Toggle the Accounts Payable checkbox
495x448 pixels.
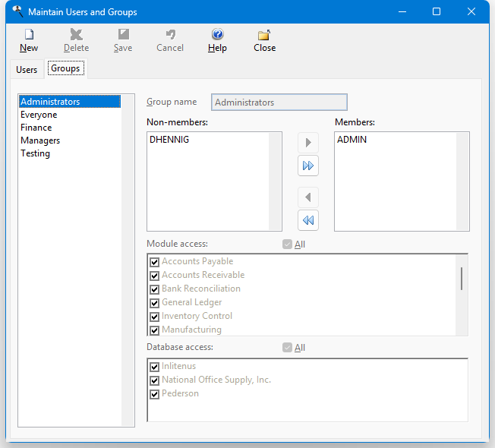point(155,262)
